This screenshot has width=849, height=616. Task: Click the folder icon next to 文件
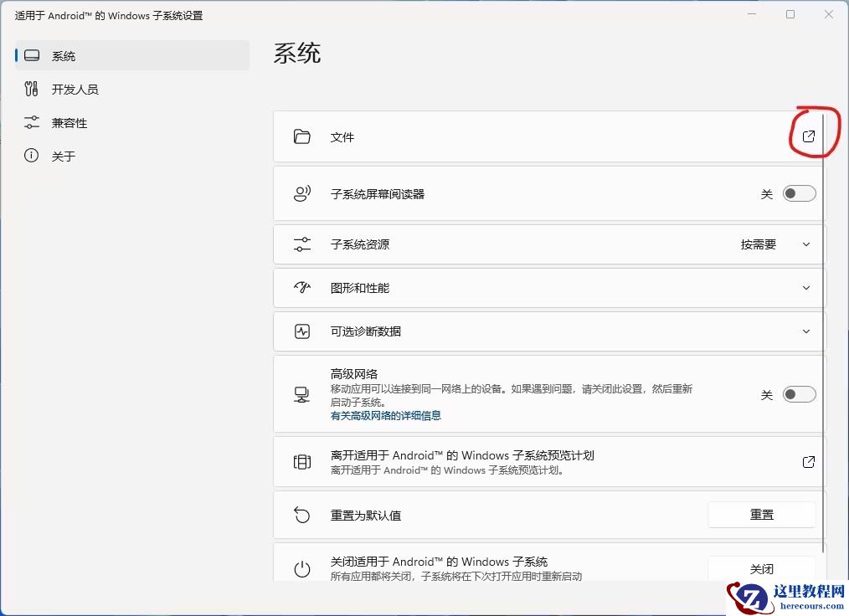coord(303,136)
